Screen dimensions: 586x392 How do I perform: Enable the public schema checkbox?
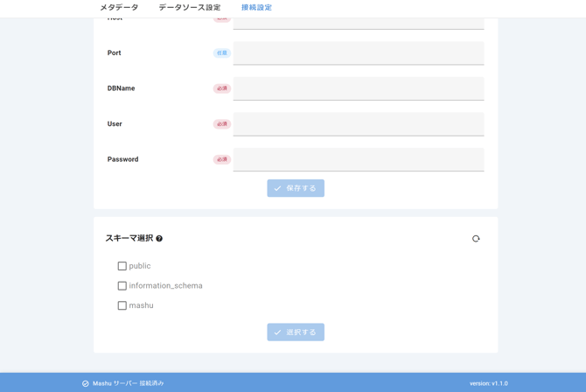pyautogui.click(x=122, y=266)
